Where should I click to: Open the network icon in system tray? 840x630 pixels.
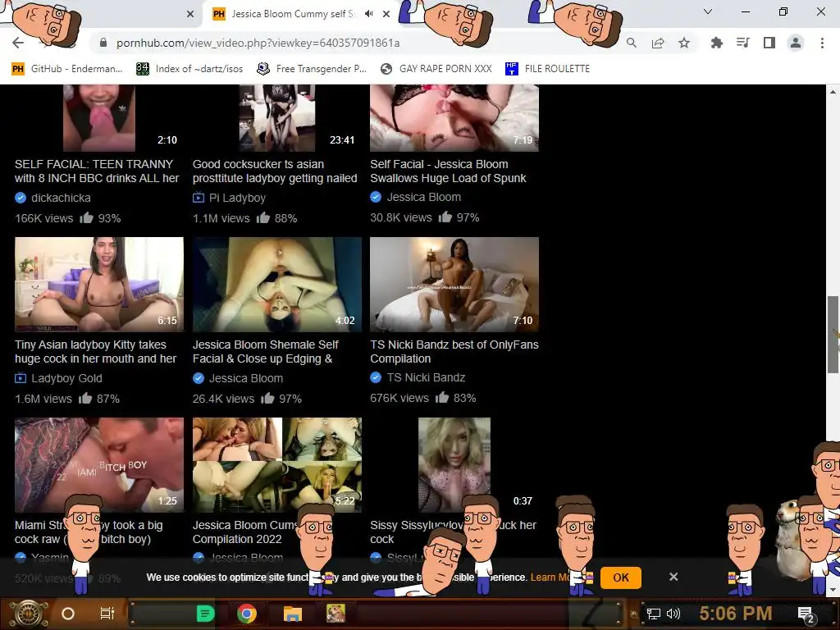point(654,614)
